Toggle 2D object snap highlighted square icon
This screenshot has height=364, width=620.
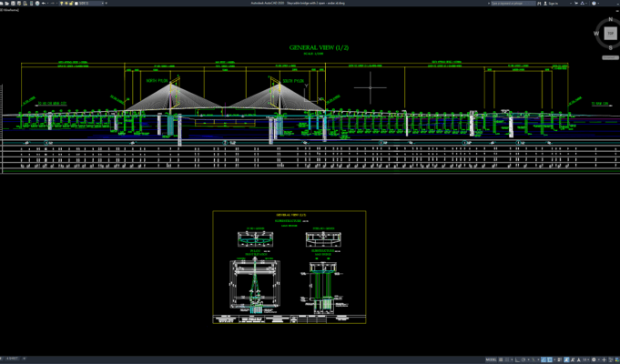[550, 359]
